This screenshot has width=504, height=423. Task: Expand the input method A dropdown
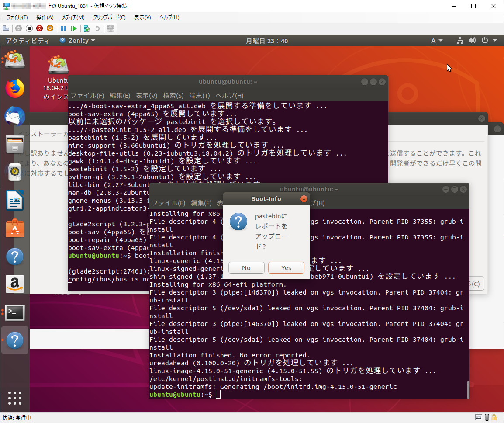click(436, 41)
